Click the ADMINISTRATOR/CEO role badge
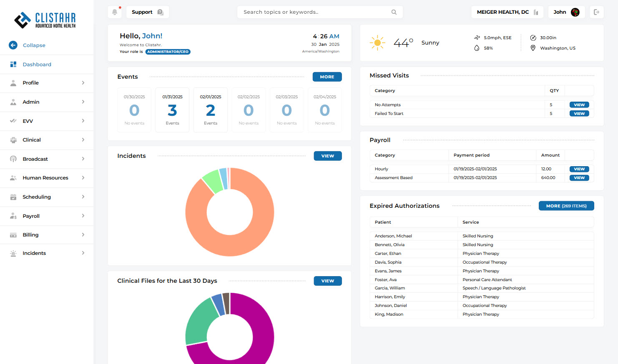The image size is (618, 364). [168, 52]
